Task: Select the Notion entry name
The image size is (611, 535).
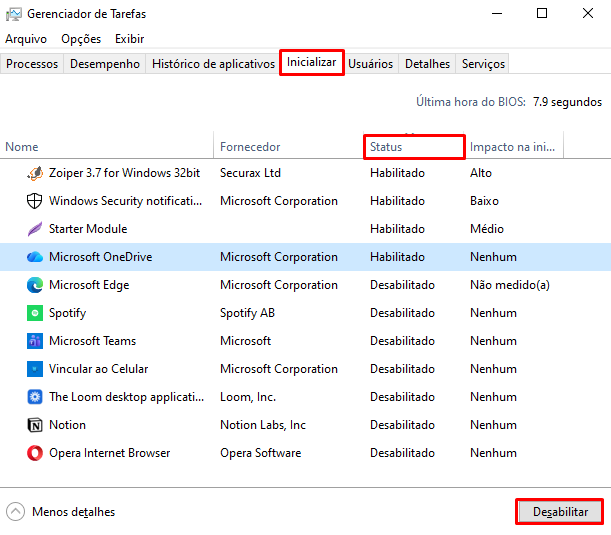Action: [67, 425]
